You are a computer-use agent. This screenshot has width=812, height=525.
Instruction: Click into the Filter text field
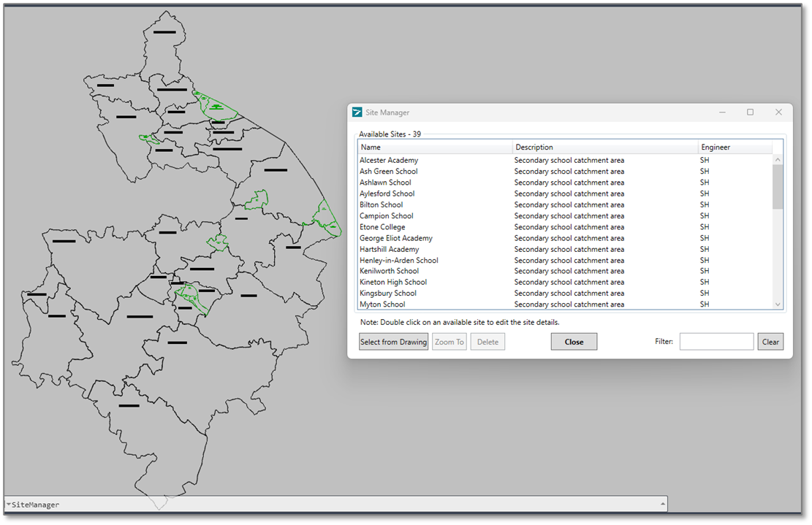pos(716,342)
